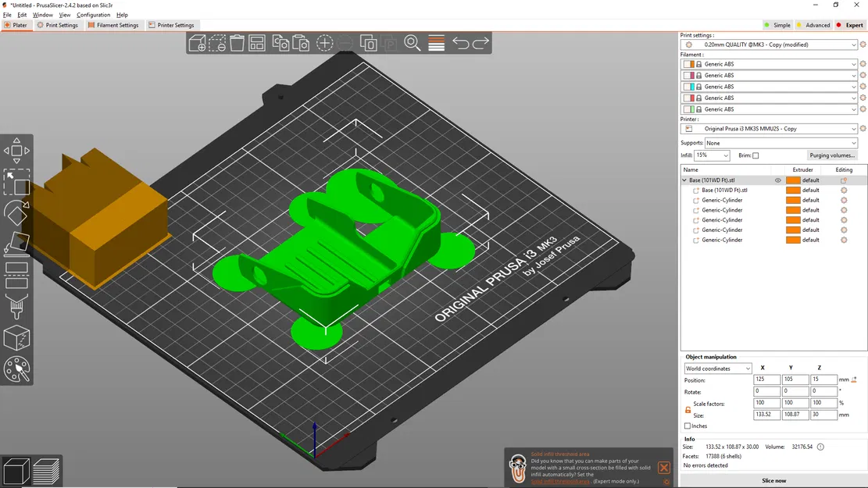The image size is (868, 488).
Task: Switch to the Printer Settings tab
Action: pos(171,25)
